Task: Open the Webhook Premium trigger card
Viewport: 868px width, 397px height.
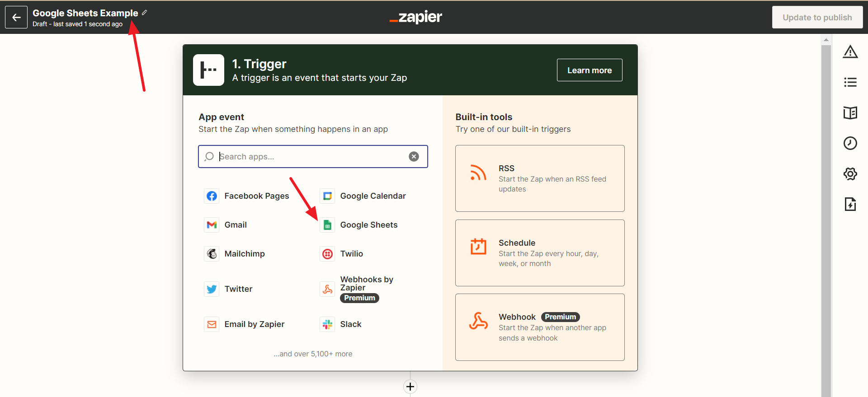Action: coord(540,327)
